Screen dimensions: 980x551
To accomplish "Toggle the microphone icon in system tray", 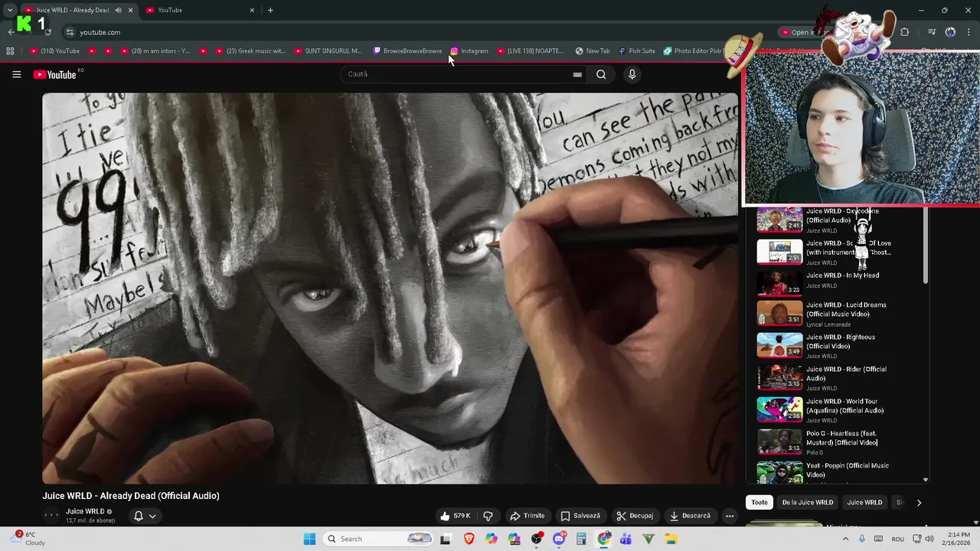I will 862,539.
